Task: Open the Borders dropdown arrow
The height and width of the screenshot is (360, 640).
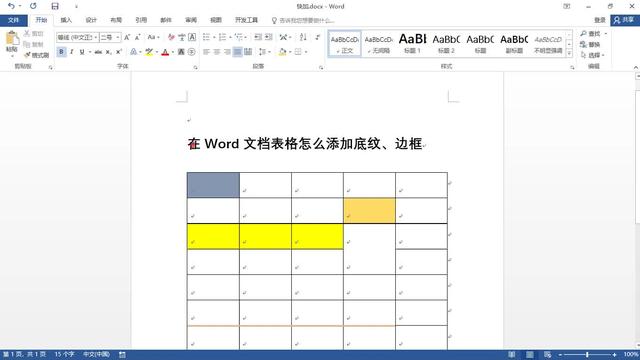Action: click(x=306, y=52)
